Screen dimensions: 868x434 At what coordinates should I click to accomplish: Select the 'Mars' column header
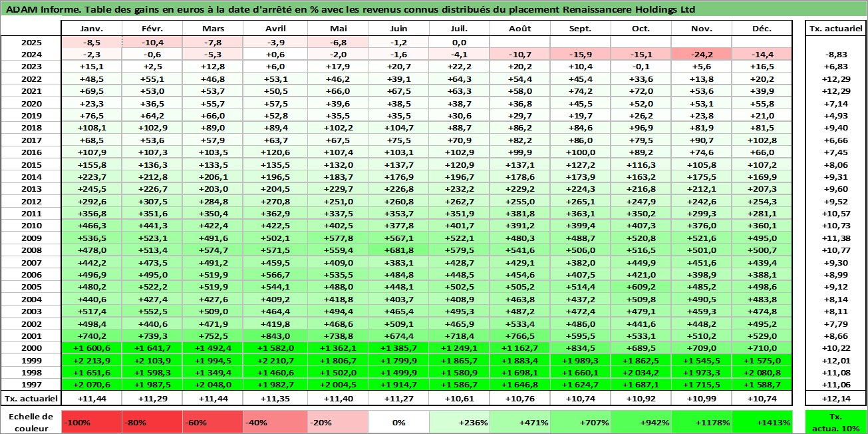[x=213, y=29]
